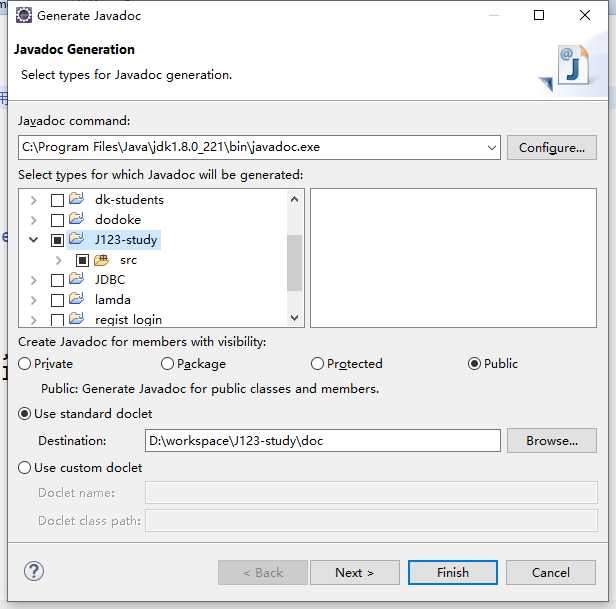This screenshot has height=609, width=616.
Task: Click the src package folder icon
Action: (101, 260)
